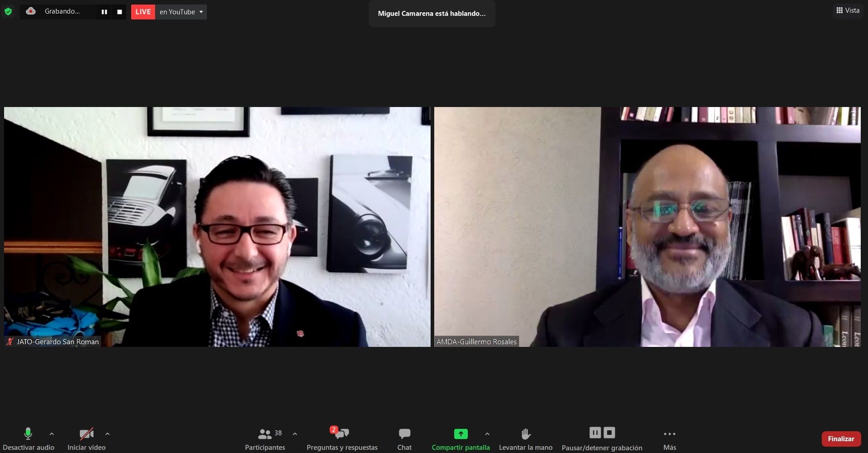
Task: Click the green Compartir pantalla icon
Action: (461, 434)
